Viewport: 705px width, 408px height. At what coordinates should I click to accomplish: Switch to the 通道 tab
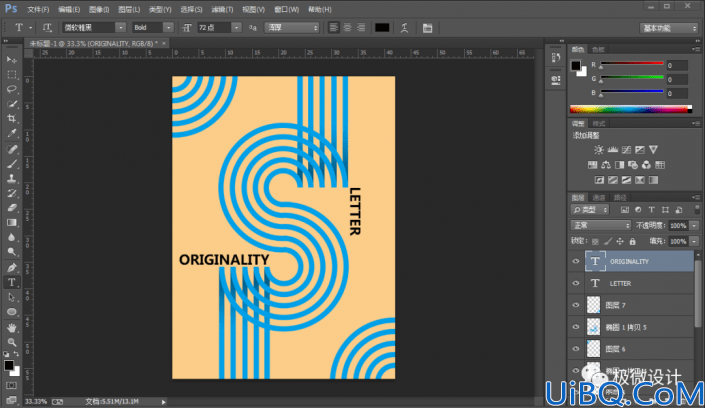coord(598,197)
